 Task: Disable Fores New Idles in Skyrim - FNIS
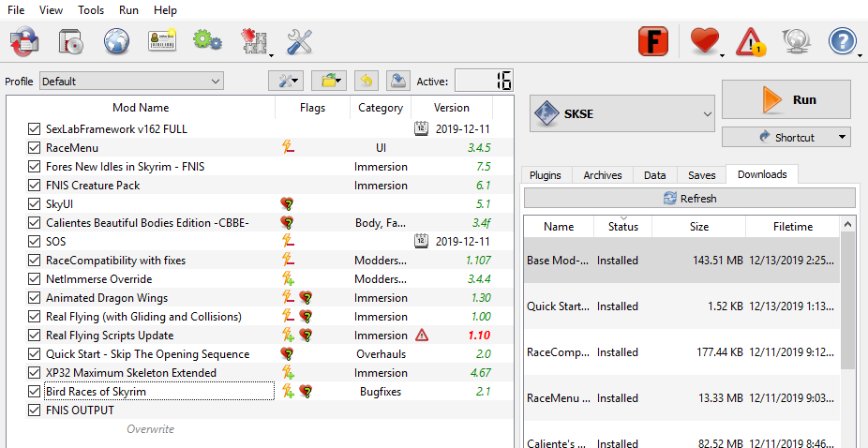pyautogui.click(x=35, y=167)
